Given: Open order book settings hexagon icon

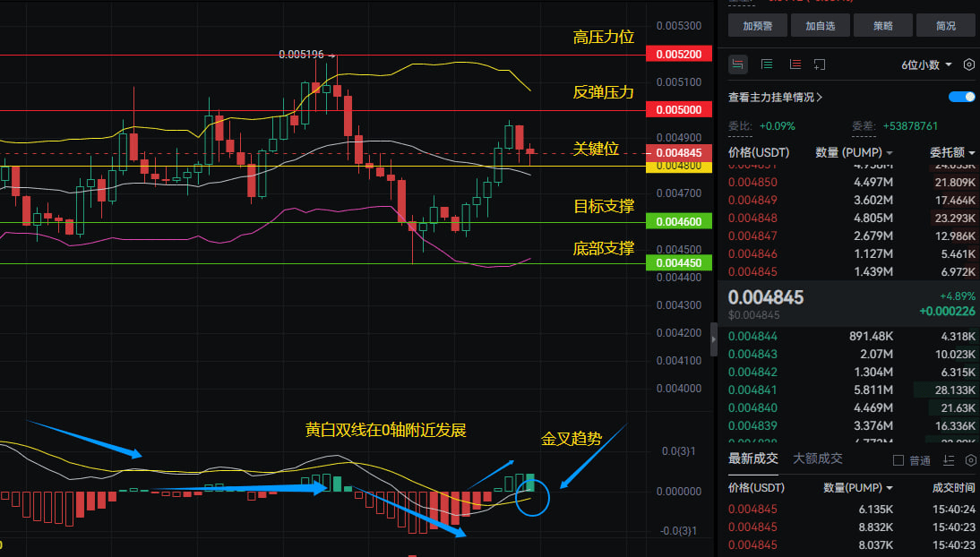Looking at the screenshot, I should click(968, 64).
